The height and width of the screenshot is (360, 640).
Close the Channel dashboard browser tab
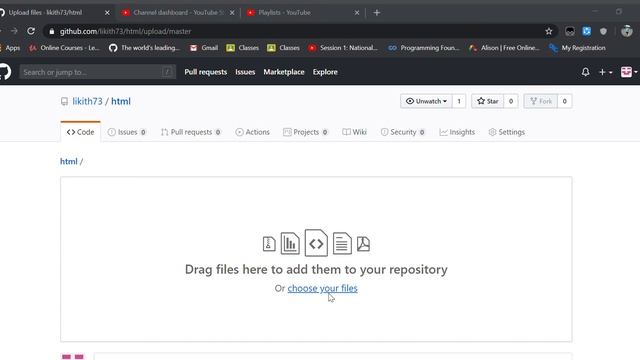tap(232, 13)
